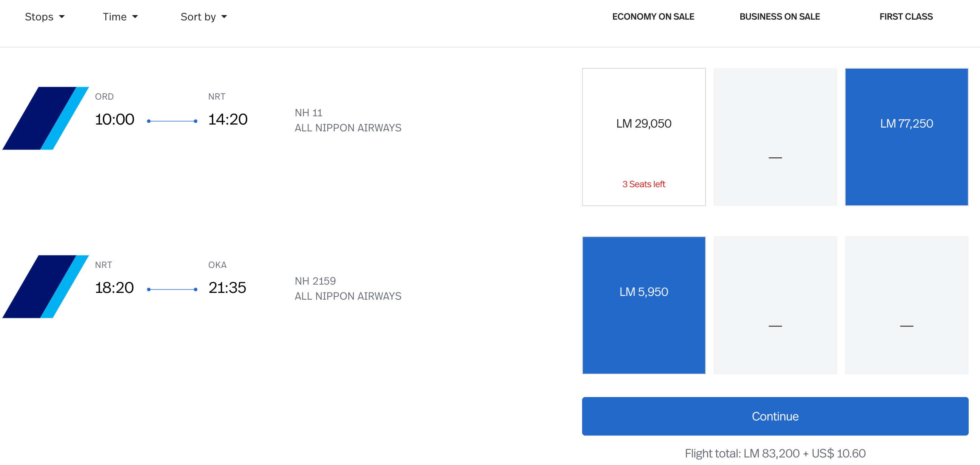Click the ORD to NRT route line
Screen dimensions: 980x465
172,121
